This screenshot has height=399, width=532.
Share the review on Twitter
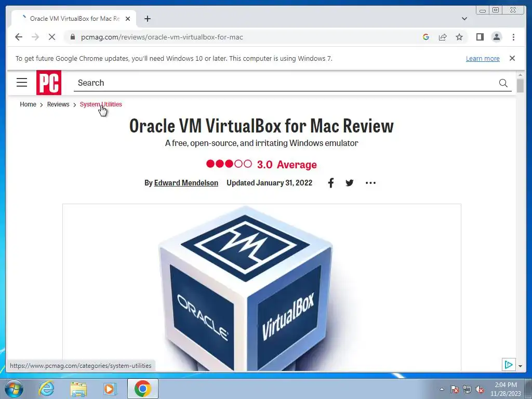[350, 183]
